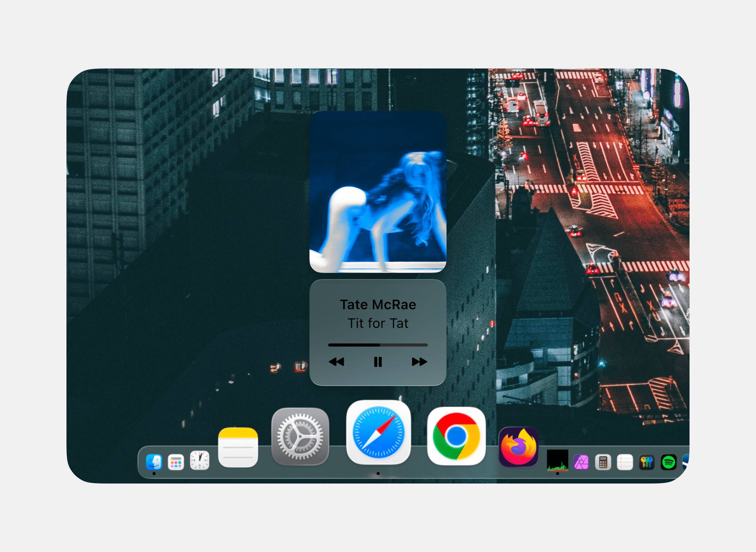
Task: Go back to the previous track
Action: pyautogui.click(x=336, y=362)
